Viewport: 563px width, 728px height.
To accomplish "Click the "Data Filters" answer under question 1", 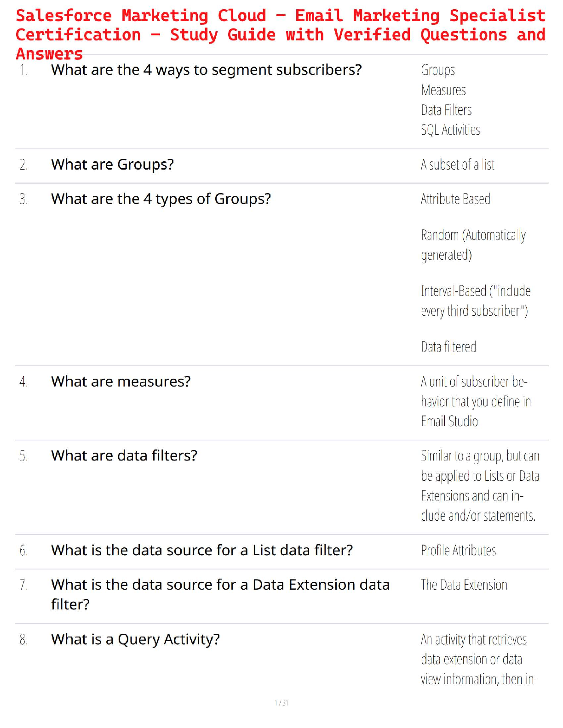I will click(x=446, y=110).
